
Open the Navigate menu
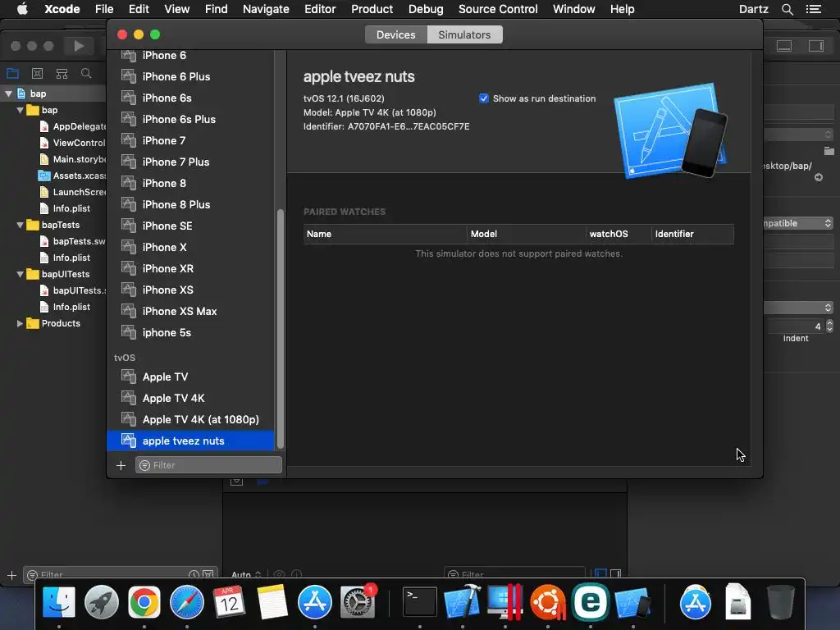266,9
